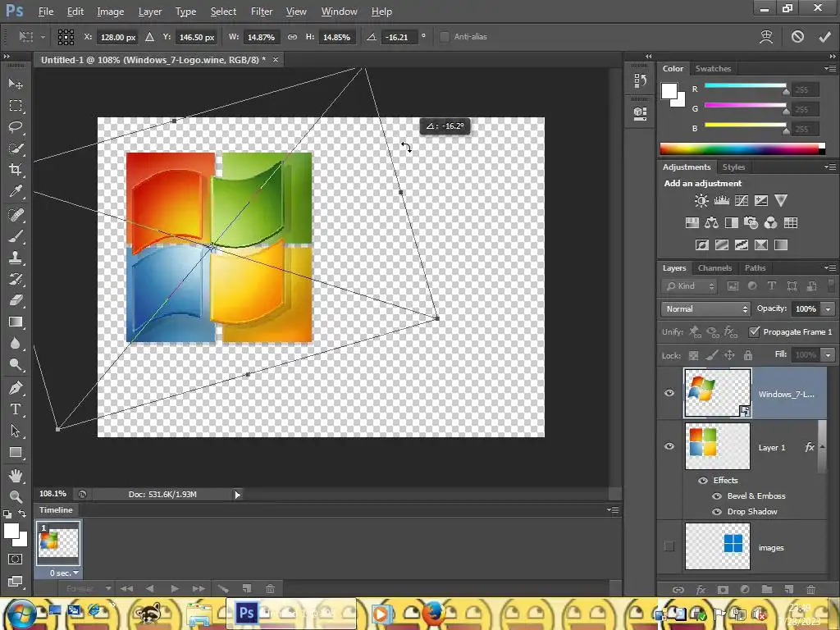Open the Opacity slider dropdown
This screenshot has width=840, height=630.
click(829, 309)
